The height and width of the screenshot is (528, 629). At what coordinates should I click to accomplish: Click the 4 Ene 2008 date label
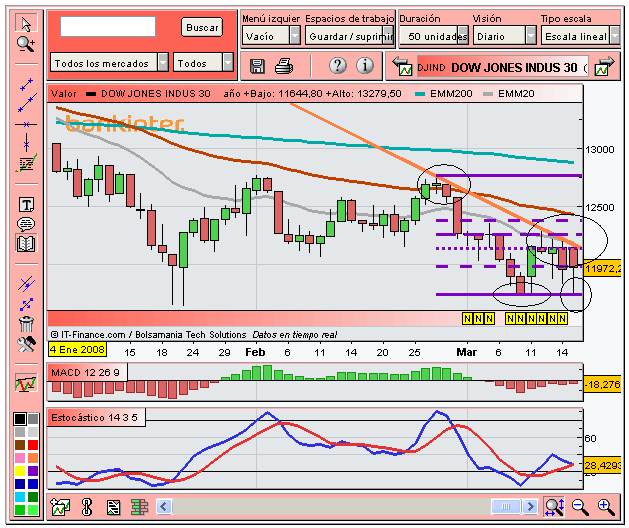tap(77, 349)
